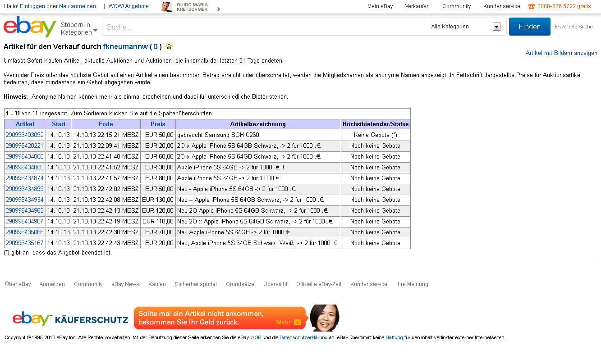Click the eBay logo in the header
Screen dimensions: 601x364
(x=30, y=27)
